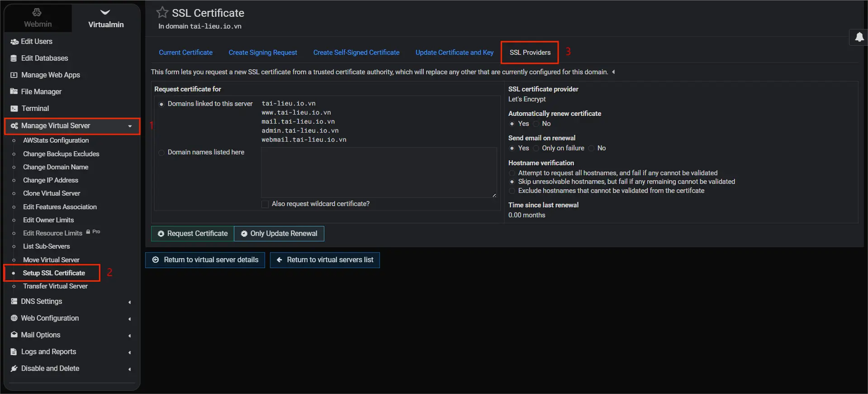Open the Update Certificate and Key tab
This screenshot has height=394, width=868.
coord(455,53)
